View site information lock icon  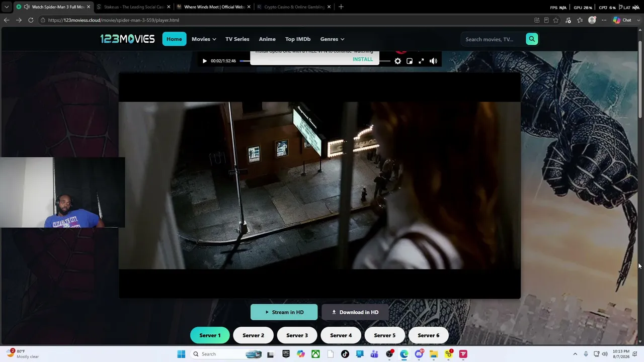pyautogui.click(x=43, y=20)
